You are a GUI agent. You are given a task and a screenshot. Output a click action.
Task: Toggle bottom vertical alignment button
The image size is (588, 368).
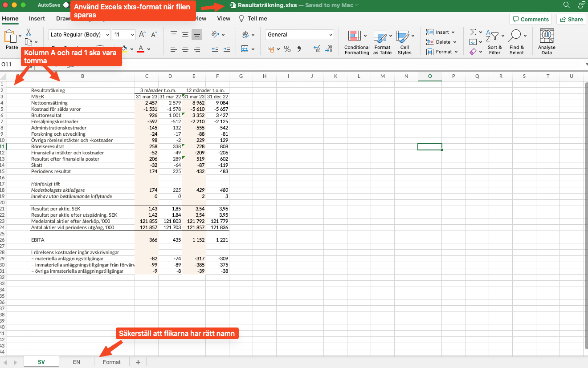pyautogui.click(x=197, y=35)
